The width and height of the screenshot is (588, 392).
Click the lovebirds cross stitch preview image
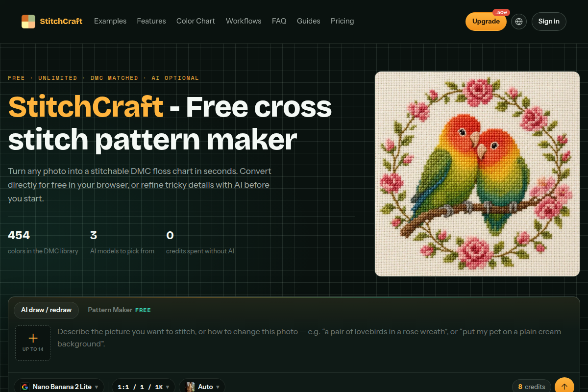tap(477, 174)
